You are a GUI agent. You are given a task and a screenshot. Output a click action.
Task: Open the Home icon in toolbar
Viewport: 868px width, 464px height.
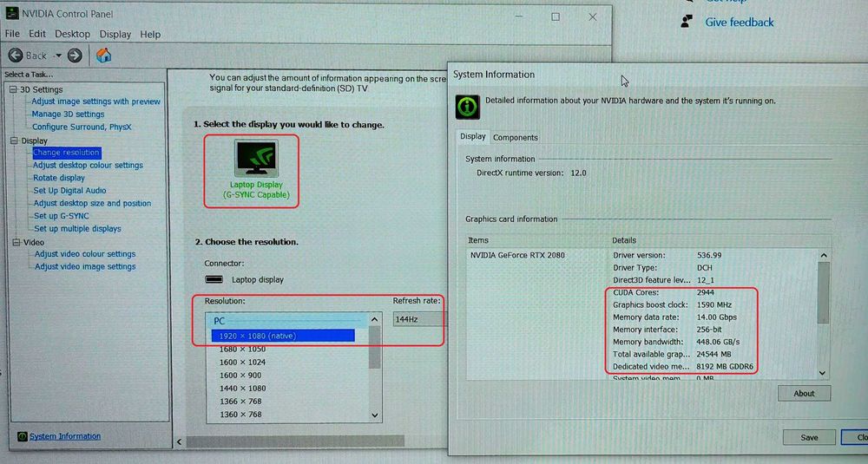[x=103, y=56]
